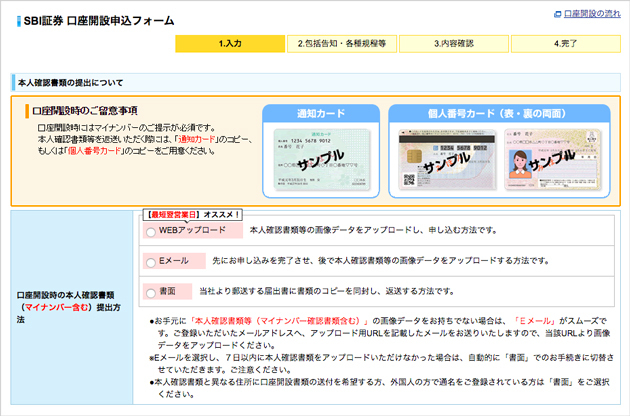Click the WEBアップロード description text
630x416 pixels.
pyautogui.click(x=374, y=230)
